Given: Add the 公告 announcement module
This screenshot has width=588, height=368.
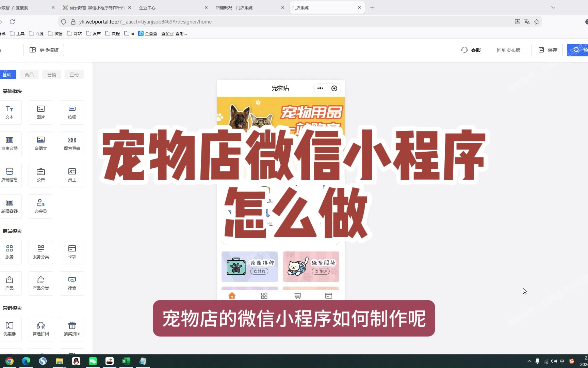Looking at the screenshot, I should point(41,175).
